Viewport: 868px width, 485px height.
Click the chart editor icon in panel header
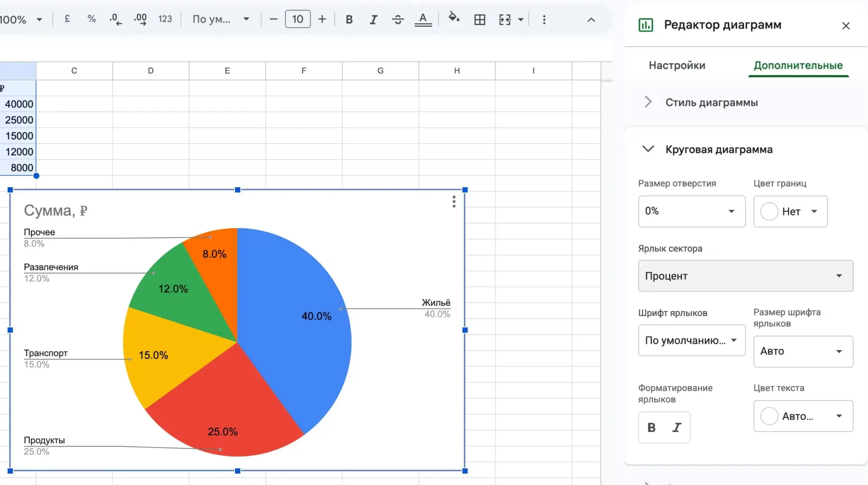point(646,25)
